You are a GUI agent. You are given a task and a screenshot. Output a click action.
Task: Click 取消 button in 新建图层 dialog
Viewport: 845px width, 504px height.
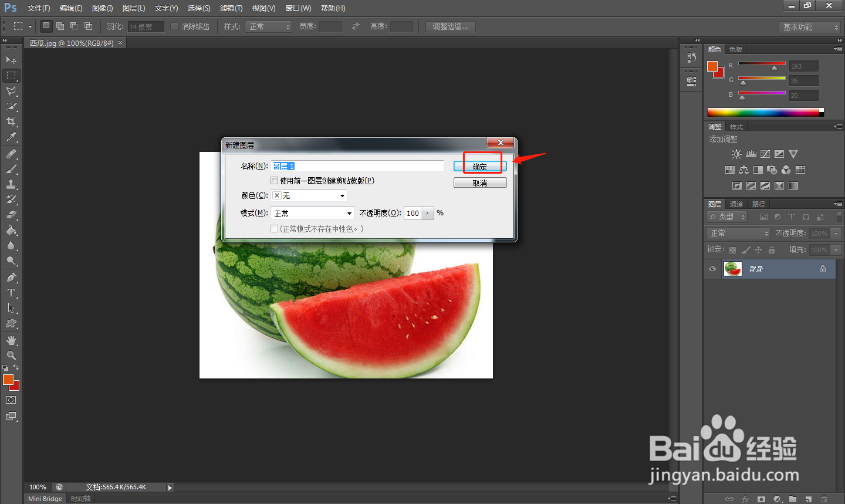(480, 183)
